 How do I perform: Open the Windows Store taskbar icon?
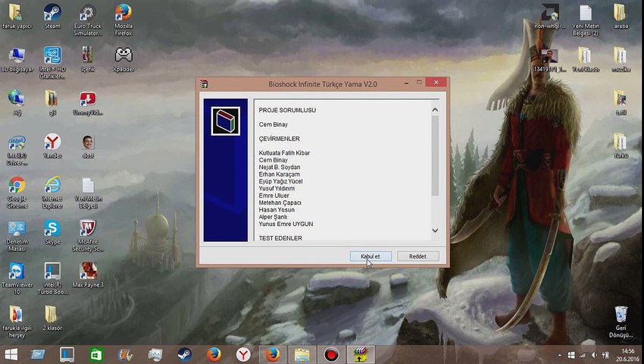[96, 355]
